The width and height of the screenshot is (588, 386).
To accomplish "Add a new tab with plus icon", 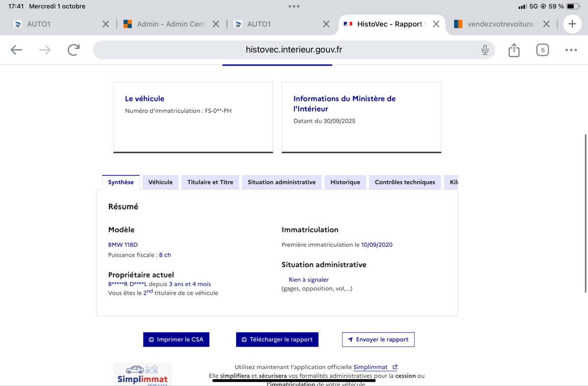I will coord(572,24).
